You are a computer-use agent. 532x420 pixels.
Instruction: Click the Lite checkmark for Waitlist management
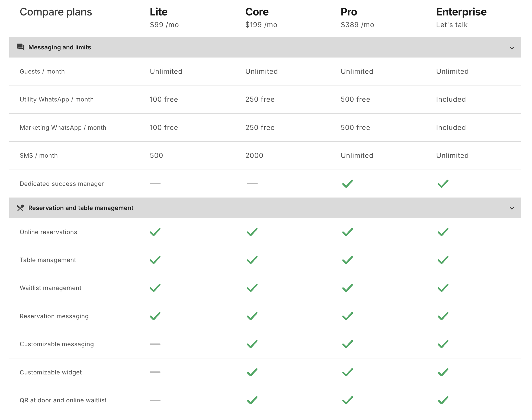coord(155,288)
